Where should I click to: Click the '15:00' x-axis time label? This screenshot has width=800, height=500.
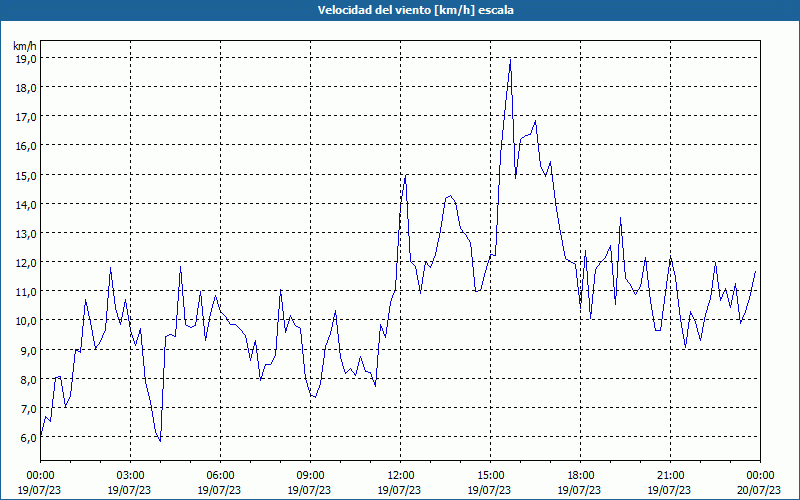tap(490, 476)
